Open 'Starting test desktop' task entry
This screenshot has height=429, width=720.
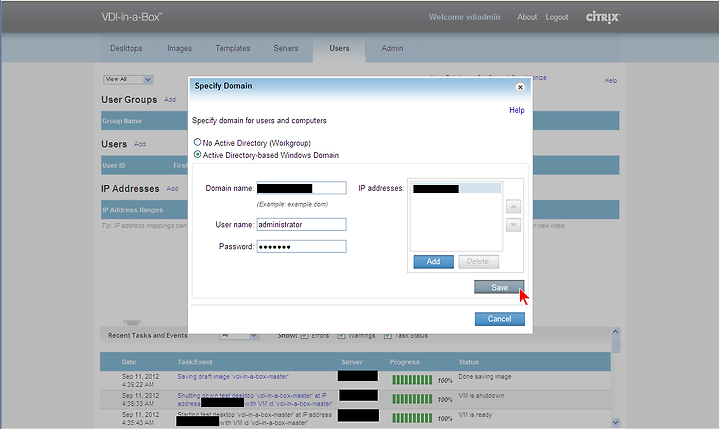pos(254,418)
